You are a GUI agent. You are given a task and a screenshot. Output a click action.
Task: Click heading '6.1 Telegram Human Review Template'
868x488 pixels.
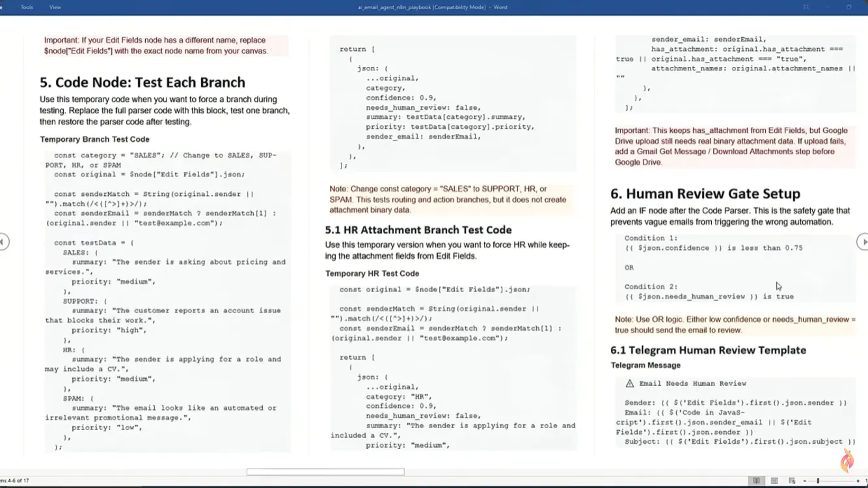pyautogui.click(x=708, y=350)
